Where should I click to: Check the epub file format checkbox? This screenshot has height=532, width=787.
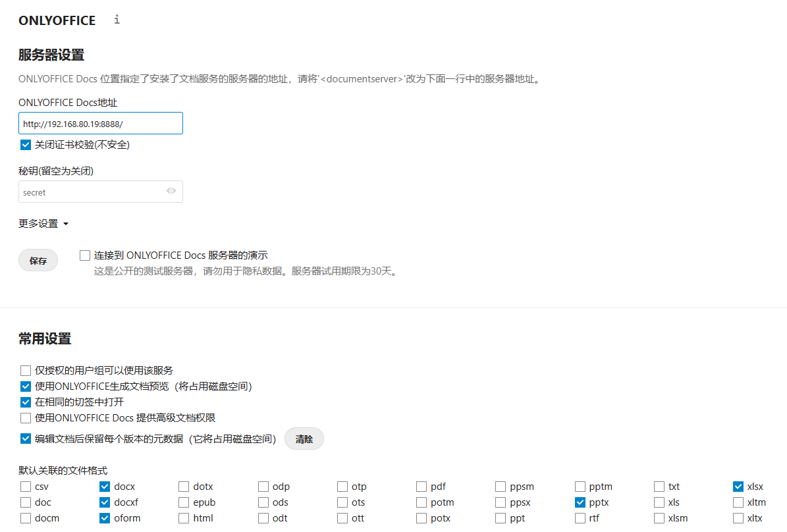[x=184, y=502]
